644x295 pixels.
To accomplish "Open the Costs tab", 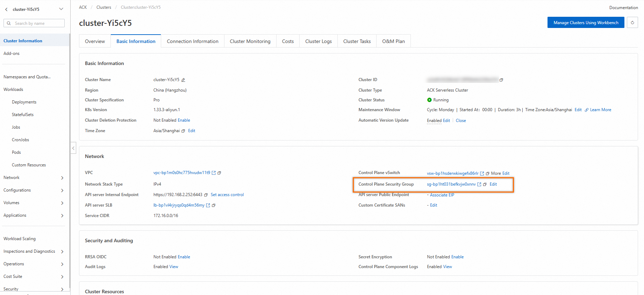I will coord(288,41).
